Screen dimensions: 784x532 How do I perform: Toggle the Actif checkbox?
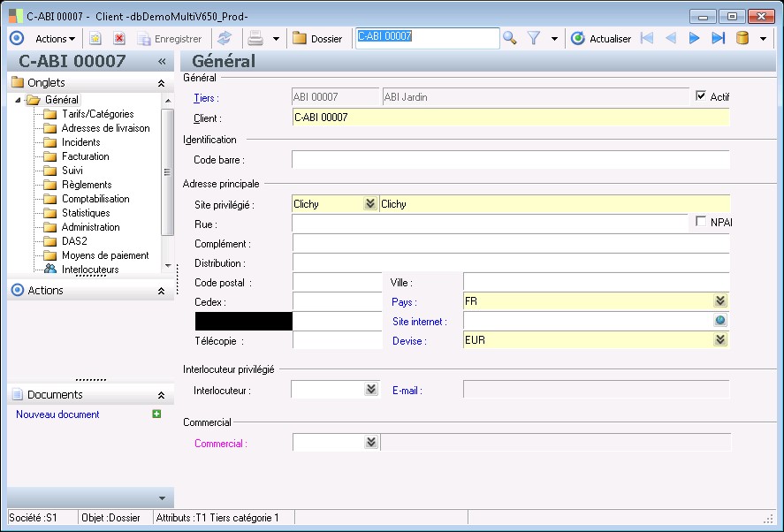[702, 96]
